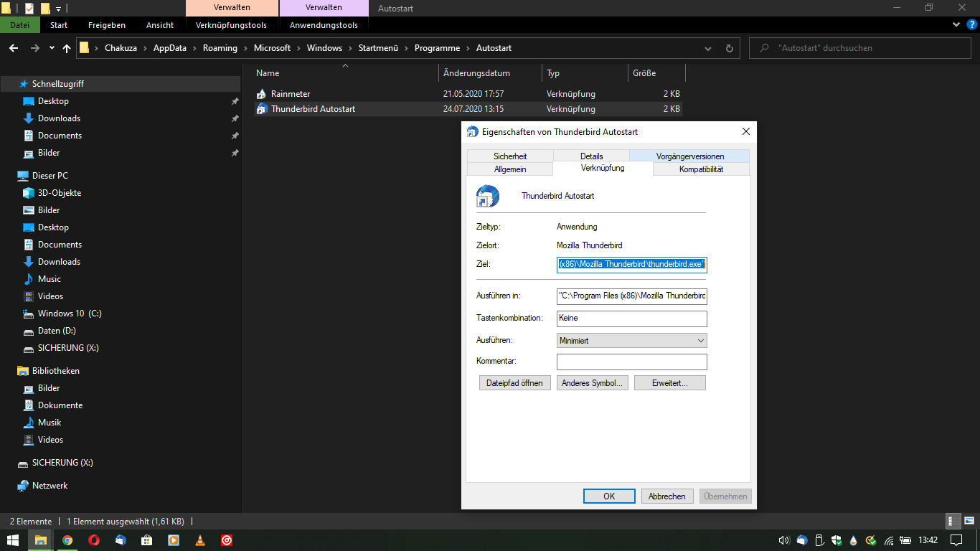This screenshot has height=551, width=980.
Task: Click the refresh icon beside address bar
Action: pyautogui.click(x=730, y=48)
